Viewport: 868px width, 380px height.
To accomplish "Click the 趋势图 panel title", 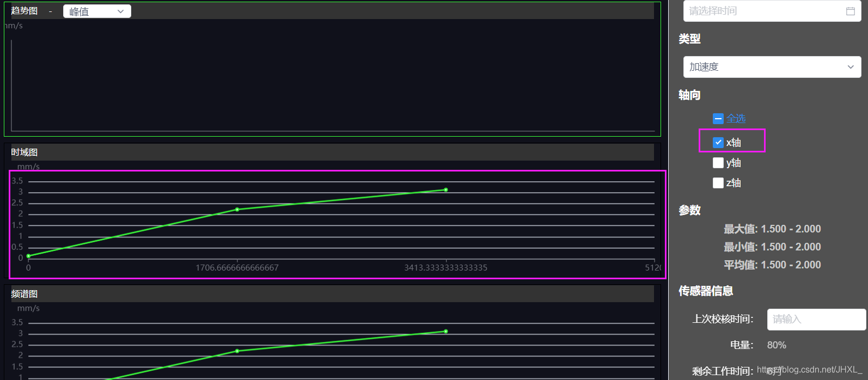I will click(25, 11).
